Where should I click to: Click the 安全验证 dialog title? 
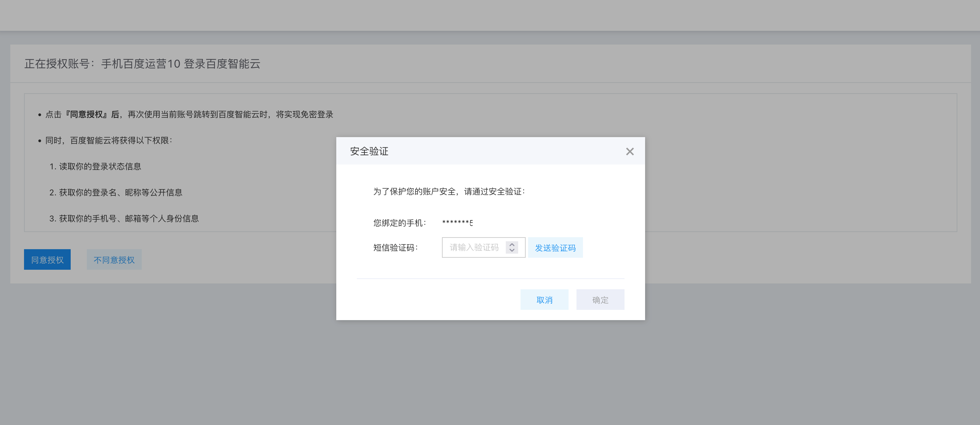pos(369,151)
